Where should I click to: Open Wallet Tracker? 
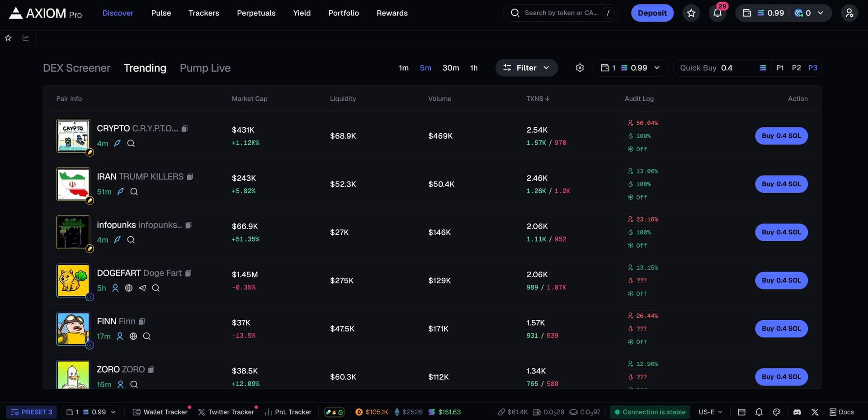pos(160,412)
